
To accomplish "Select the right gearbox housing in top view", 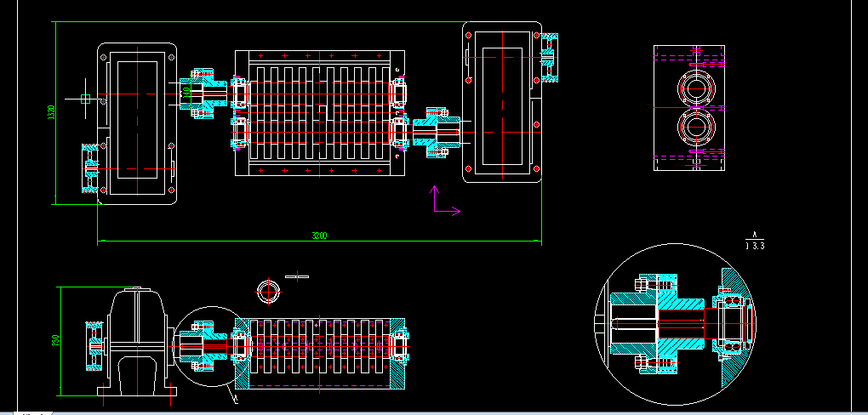I will point(502,102).
